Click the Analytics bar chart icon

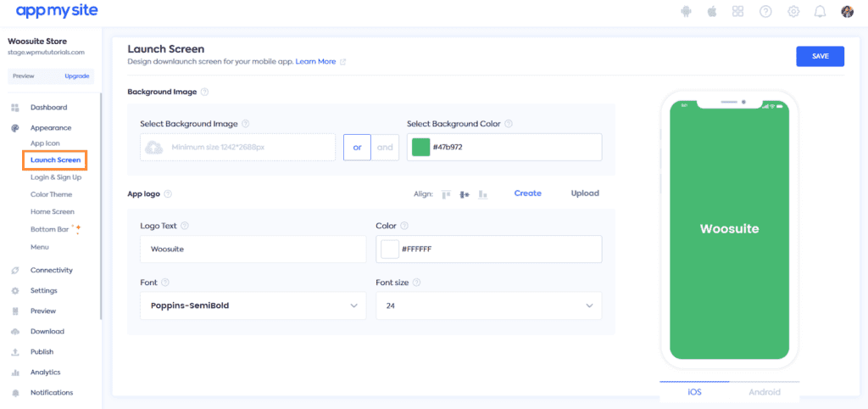15,373
